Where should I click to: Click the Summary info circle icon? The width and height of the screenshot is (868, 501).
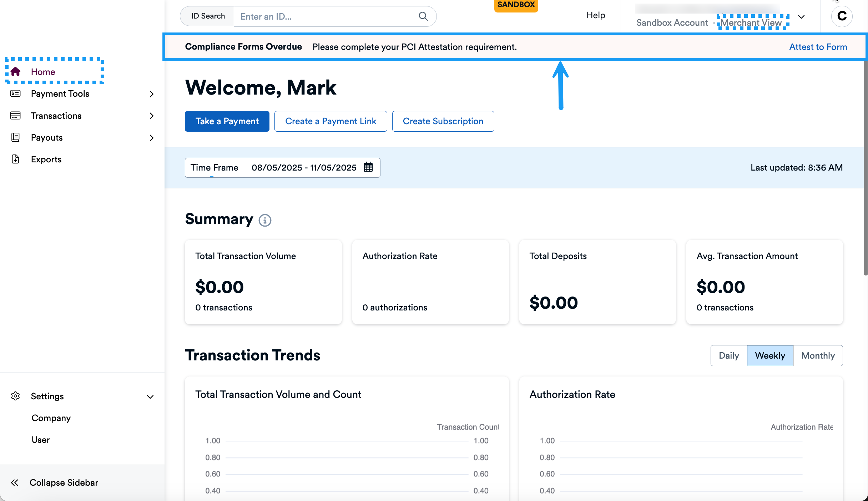(x=265, y=220)
